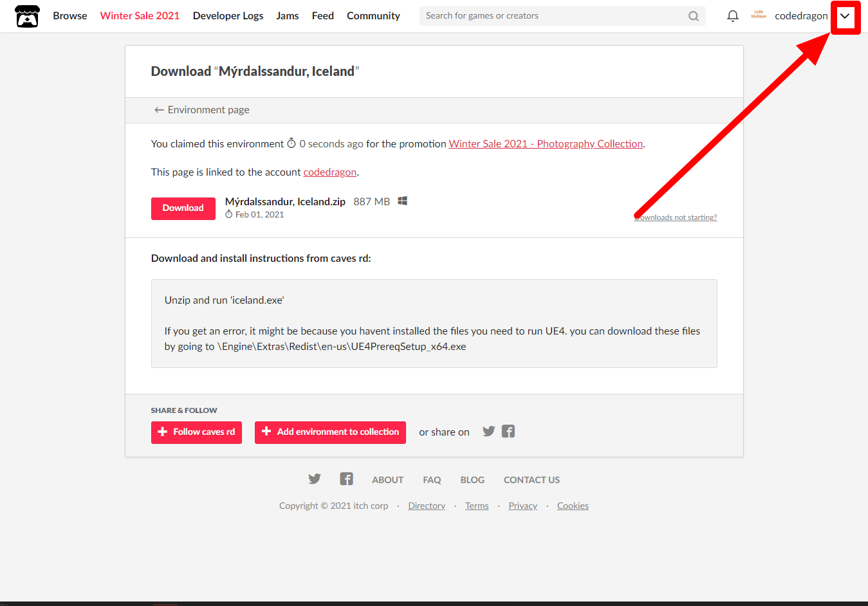868x606 pixels.
Task: Click 'Mýrdalssandur, Iceland.zip' file name
Action: coord(285,201)
